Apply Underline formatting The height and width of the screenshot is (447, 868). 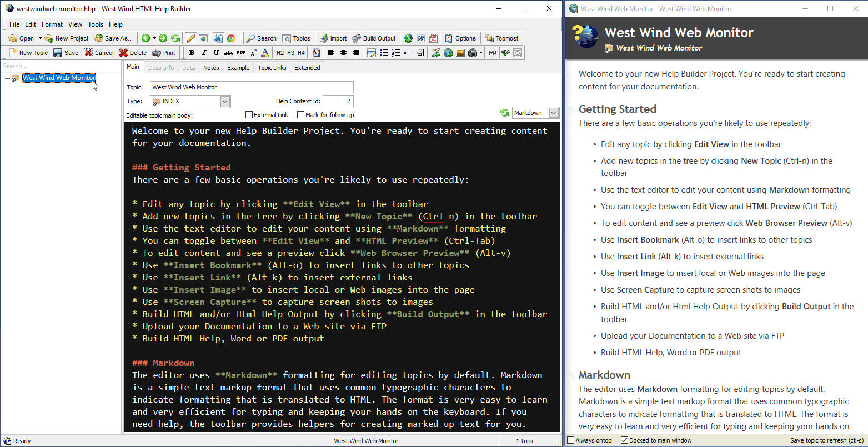[x=217, y=53]
